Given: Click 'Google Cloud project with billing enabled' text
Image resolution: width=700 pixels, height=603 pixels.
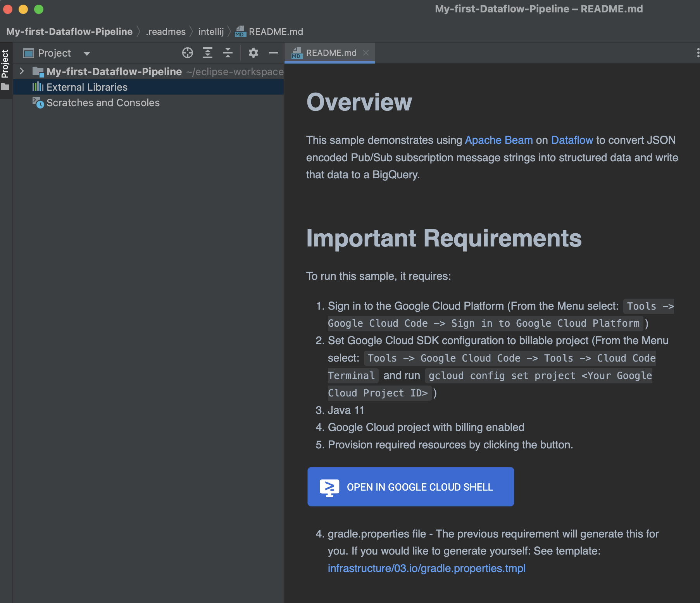Looking at the screenshot, I should coord(426,427).
